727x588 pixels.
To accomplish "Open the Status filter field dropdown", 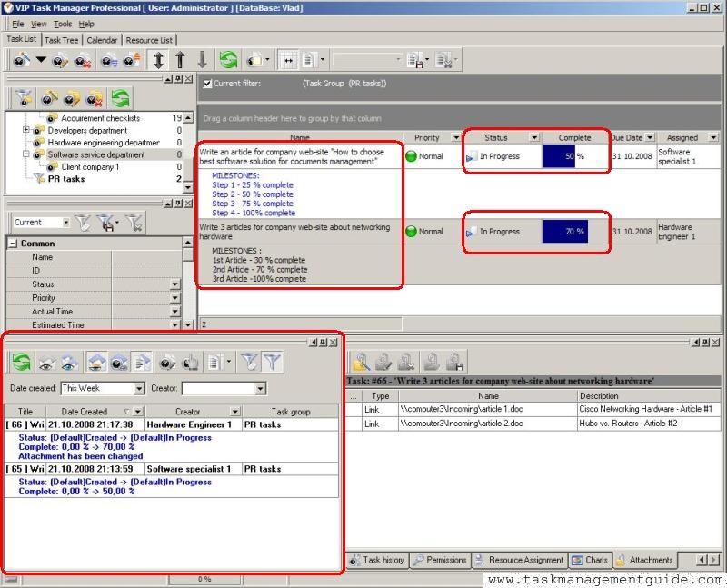I will (174, 284).
